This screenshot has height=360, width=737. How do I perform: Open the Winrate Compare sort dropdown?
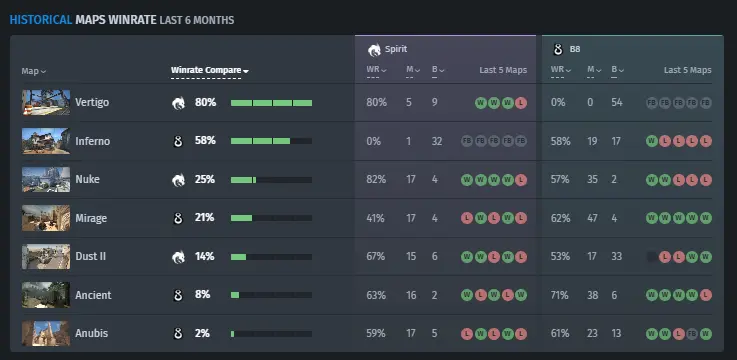[210, 70]
